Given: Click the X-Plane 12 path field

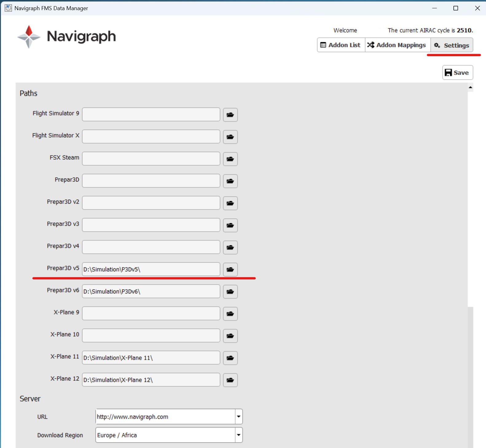Looking at the screenshot, I should [151, 380].
